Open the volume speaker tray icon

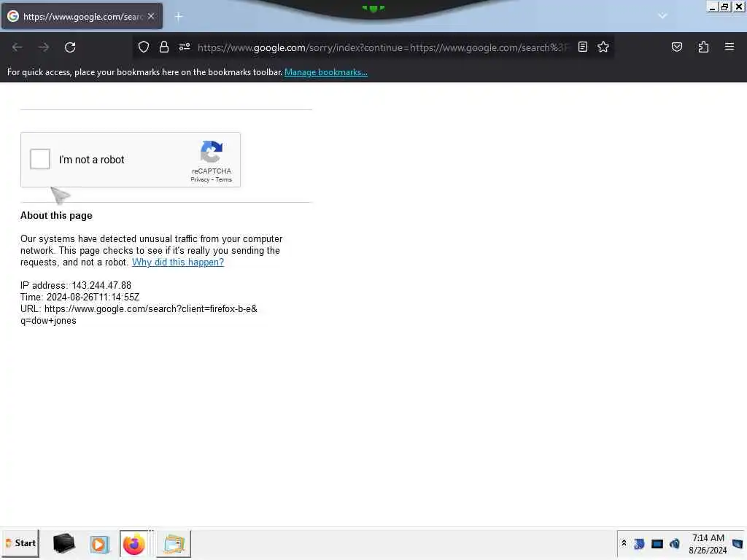click(x=675, y=544)
